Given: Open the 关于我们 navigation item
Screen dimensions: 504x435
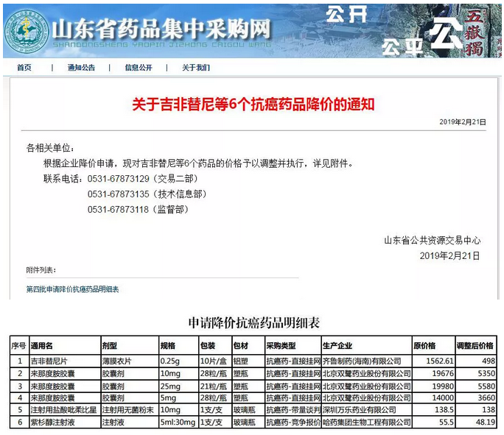Looking at the screenshot, I should [196, 68].
